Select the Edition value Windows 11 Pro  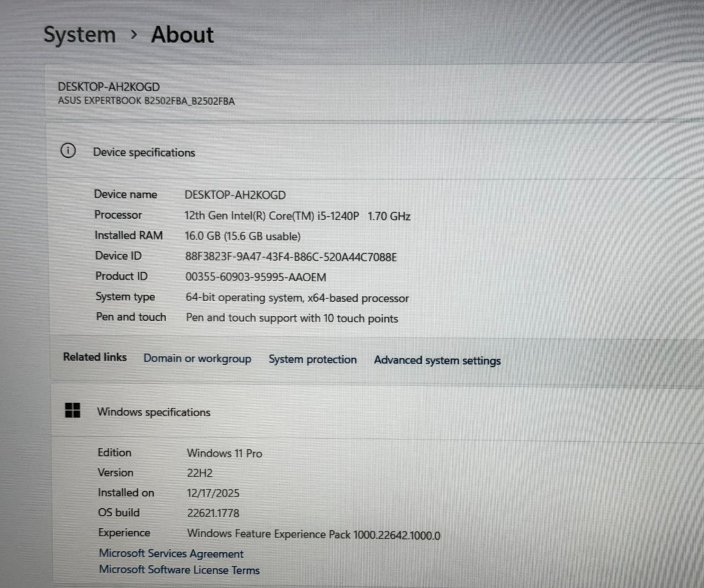point(224,454)
